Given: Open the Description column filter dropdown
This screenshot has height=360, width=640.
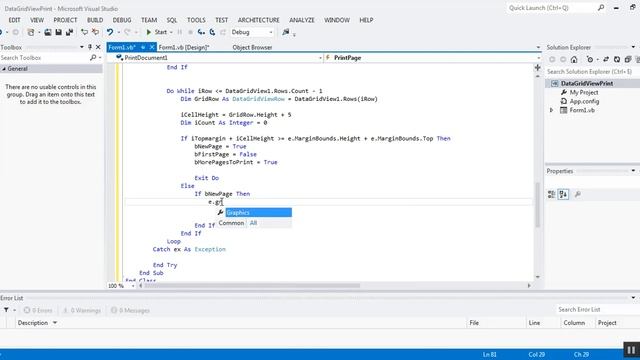Looking at the screenshot, I should click(55, 323).
